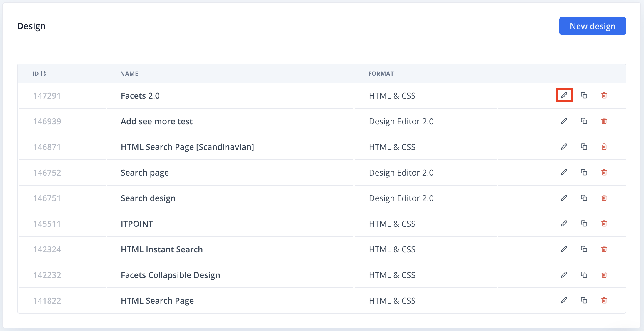Viewport: 644px width, 331px height.
Task: Edit the Facets 2.0 design
Action: pos(564,95)
